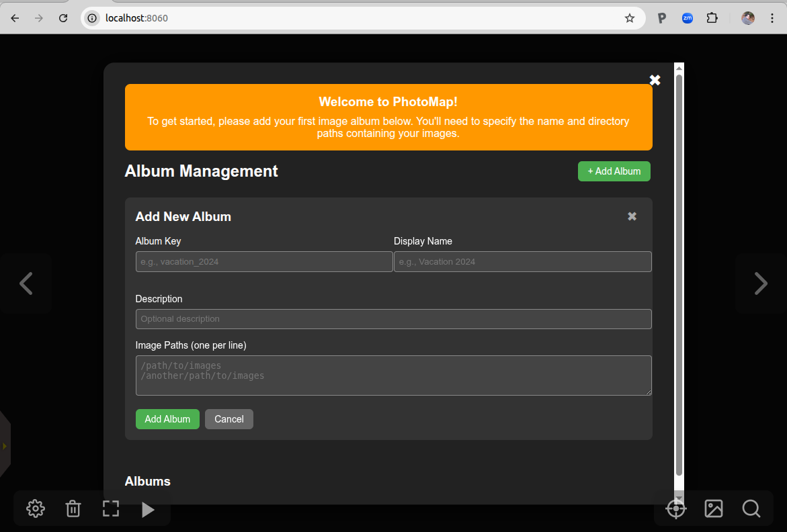Click scrollbar up arrow in dialog

[x=679, y=69]
